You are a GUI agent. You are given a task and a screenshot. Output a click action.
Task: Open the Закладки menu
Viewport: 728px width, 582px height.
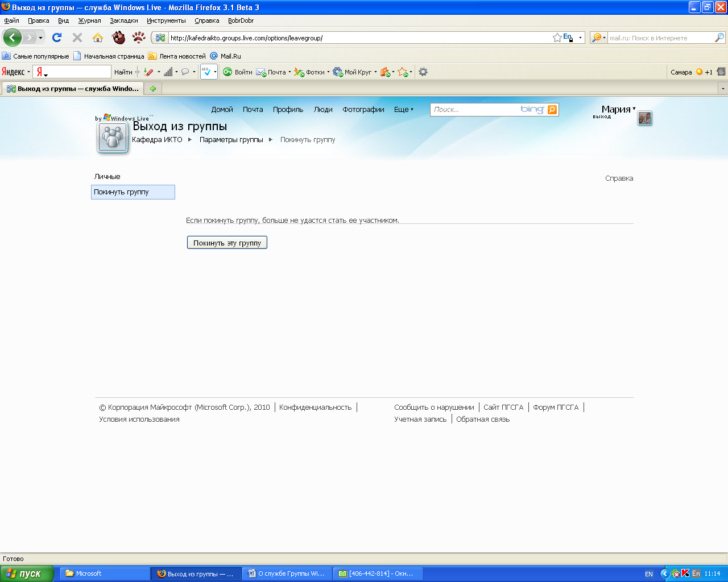(124, 20)
